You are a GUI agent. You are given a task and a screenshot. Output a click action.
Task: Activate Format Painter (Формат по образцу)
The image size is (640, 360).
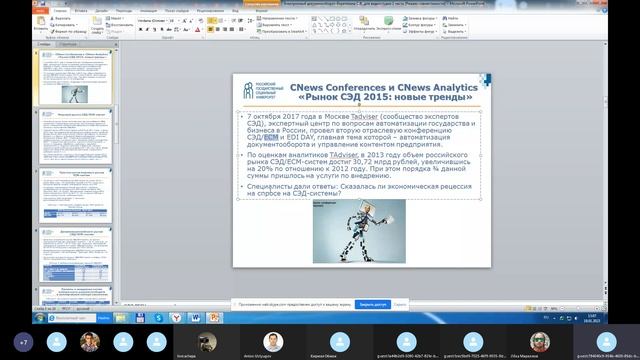[x=68, y=31]
